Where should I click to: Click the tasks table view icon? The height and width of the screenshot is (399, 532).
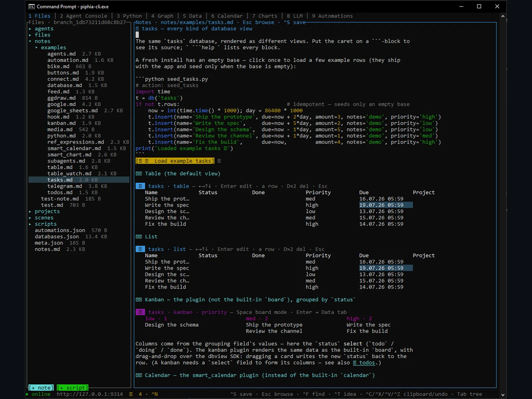coord(140,186)
